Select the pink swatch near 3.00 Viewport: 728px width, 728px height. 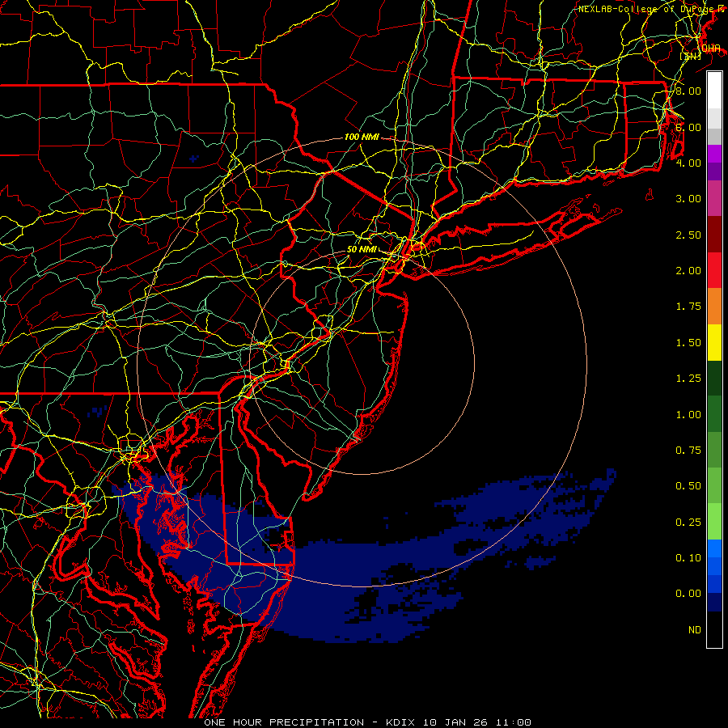click(x=714, y=199)
